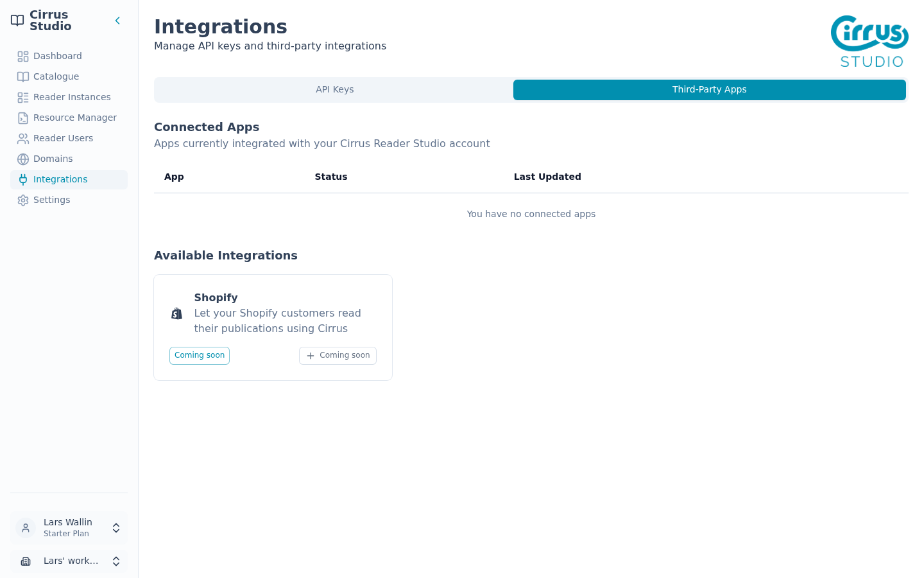
Task: Click the Domains globe icon
Action: click(x=23, y=159)
